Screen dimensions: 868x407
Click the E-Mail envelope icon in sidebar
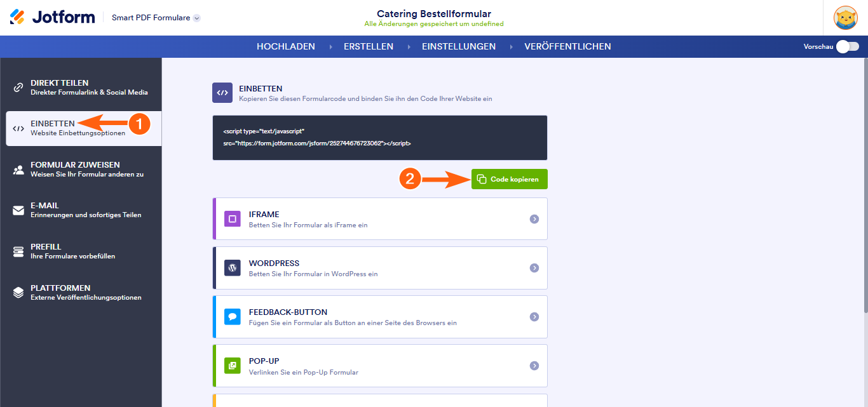click(18, 211)
